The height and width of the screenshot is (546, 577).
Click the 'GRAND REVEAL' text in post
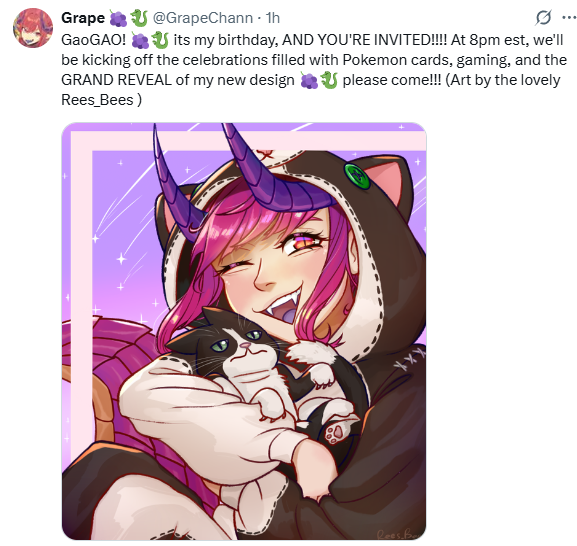(117, 80)
